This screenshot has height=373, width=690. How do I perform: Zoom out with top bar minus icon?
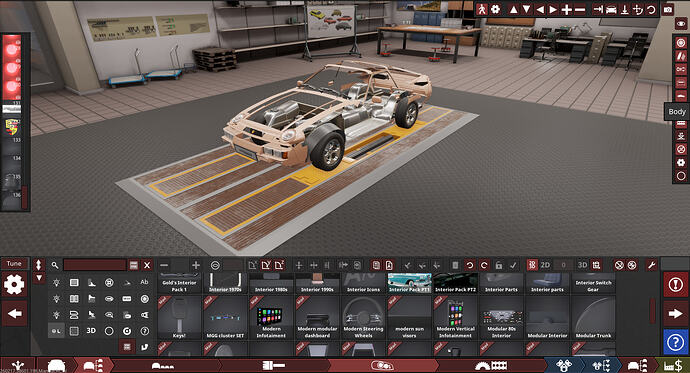[x=580, y=9]
